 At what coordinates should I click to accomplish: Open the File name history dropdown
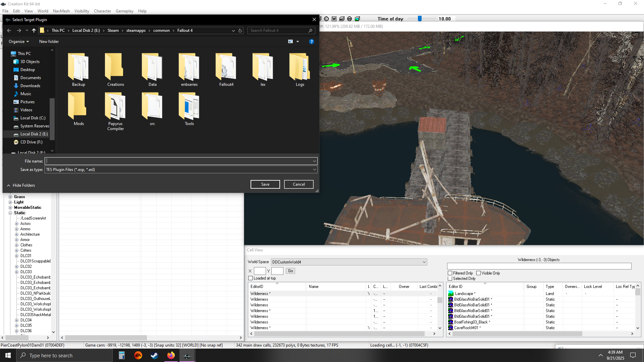tap(314, 161)
